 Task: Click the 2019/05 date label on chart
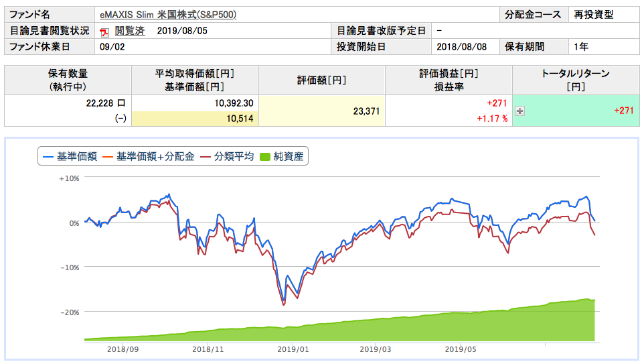click(461, 350)
